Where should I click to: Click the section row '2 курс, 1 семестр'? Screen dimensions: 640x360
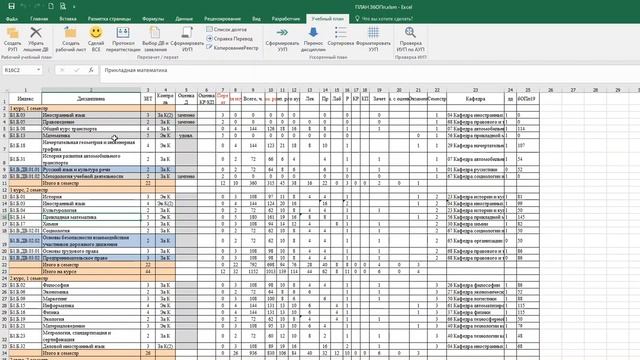92,278
